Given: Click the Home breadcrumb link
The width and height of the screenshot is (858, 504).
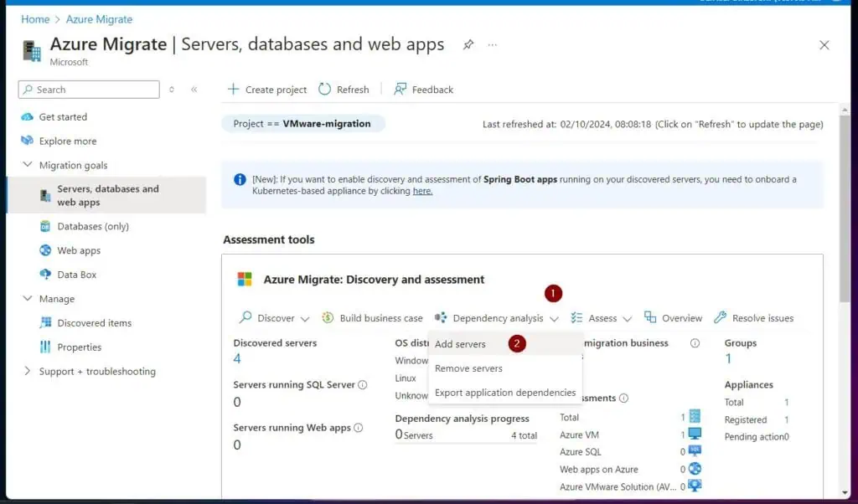Looking at the screenshot, I should [35, 19].
